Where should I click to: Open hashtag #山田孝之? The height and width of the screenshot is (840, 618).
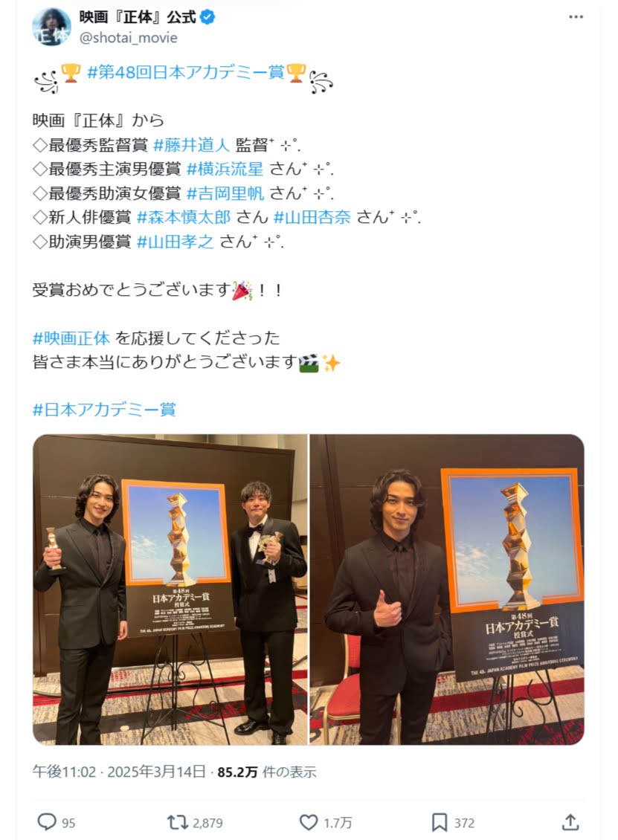176,242
